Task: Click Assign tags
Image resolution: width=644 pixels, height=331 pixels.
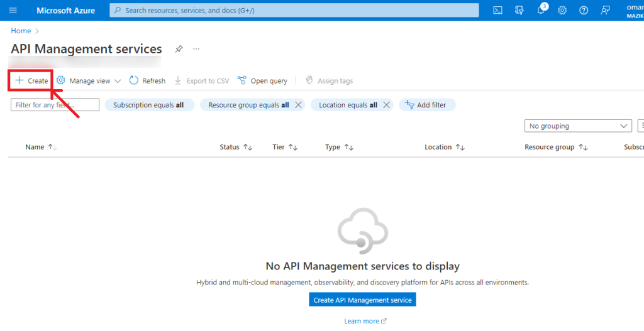Action: pyautogui.click(x=329, y=81)
